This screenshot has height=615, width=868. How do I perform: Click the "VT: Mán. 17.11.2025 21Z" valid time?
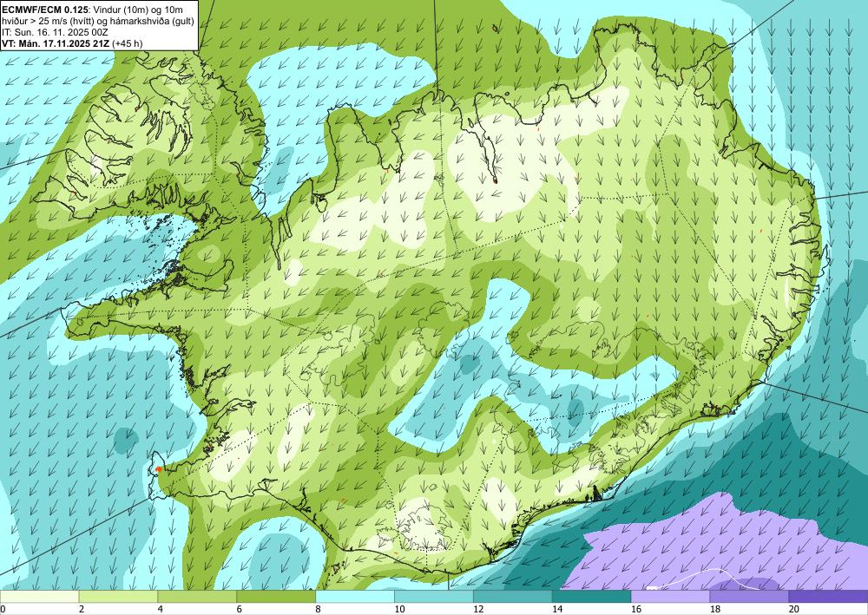tap(56, 43)
